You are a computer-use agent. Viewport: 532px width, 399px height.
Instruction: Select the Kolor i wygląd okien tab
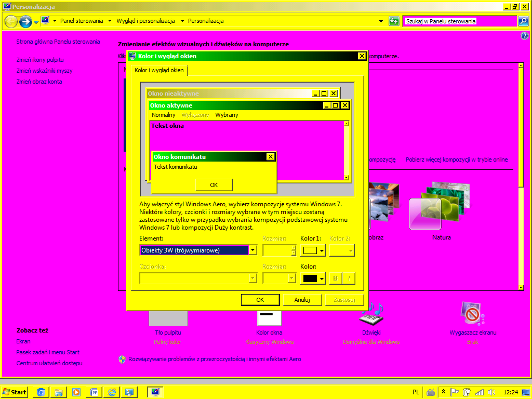pyautogui.click(x=159, y=70)
